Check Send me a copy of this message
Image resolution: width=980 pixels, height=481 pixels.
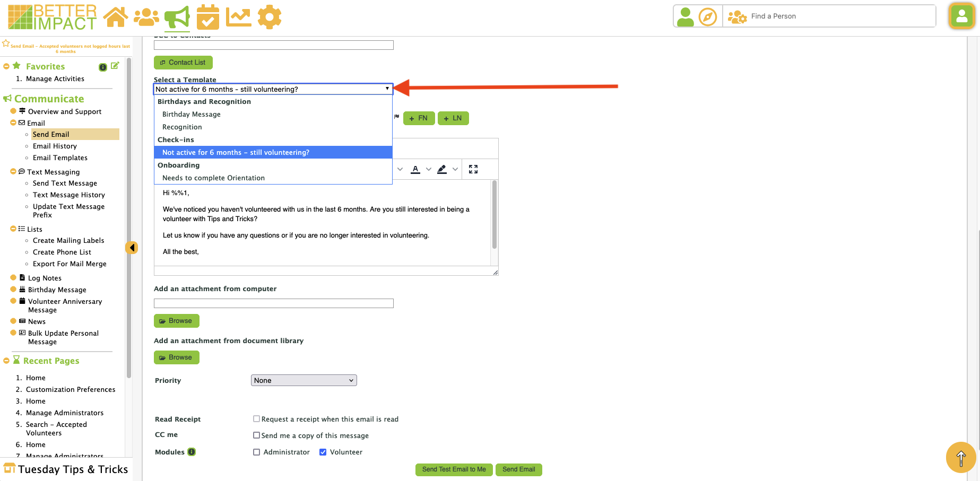tap(257, 435)
